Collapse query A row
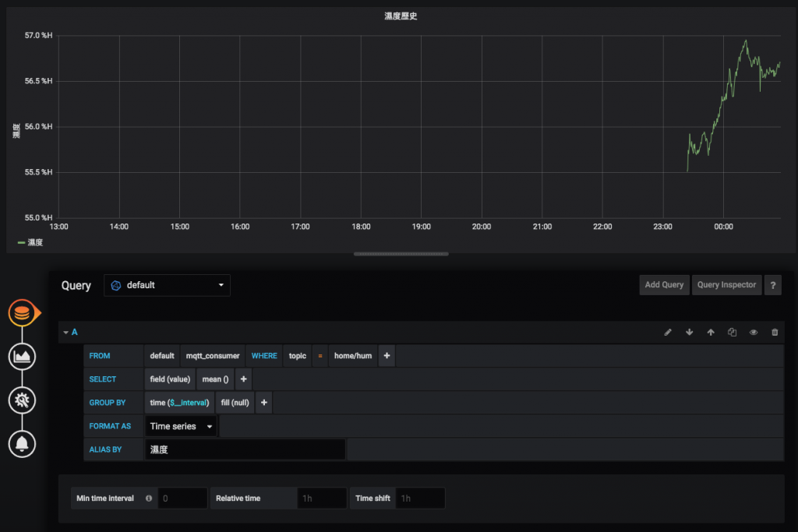The height and width of the screenshot is (532, 798). tap(65, 332)
